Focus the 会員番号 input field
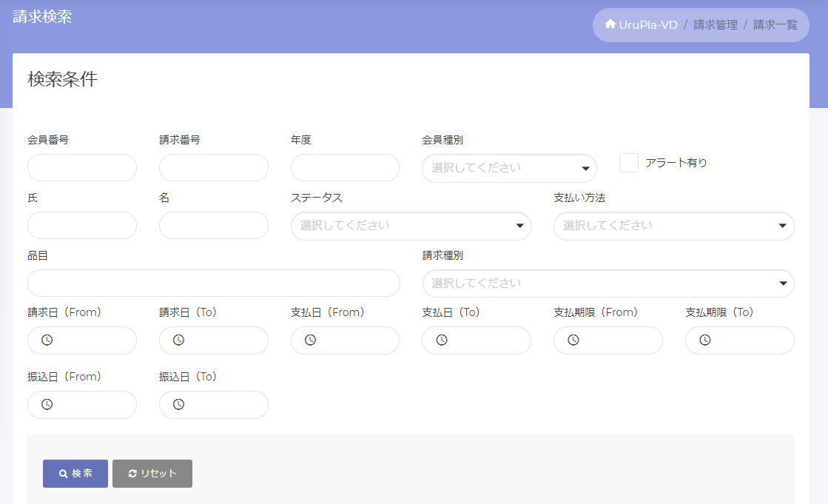Viewport: 828px width, 504px height. 82,168
